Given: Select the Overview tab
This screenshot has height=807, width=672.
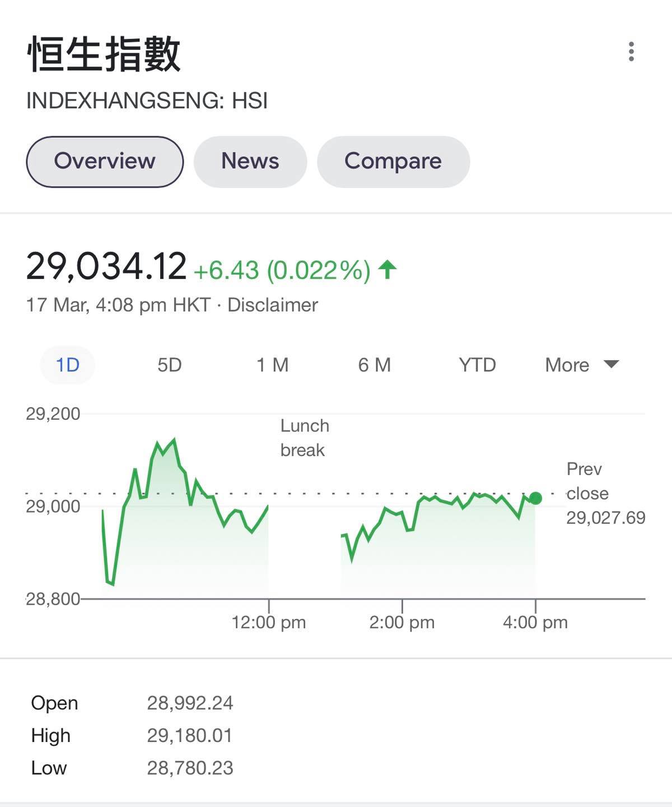Looking at the screenshot, I should (105, 161).
